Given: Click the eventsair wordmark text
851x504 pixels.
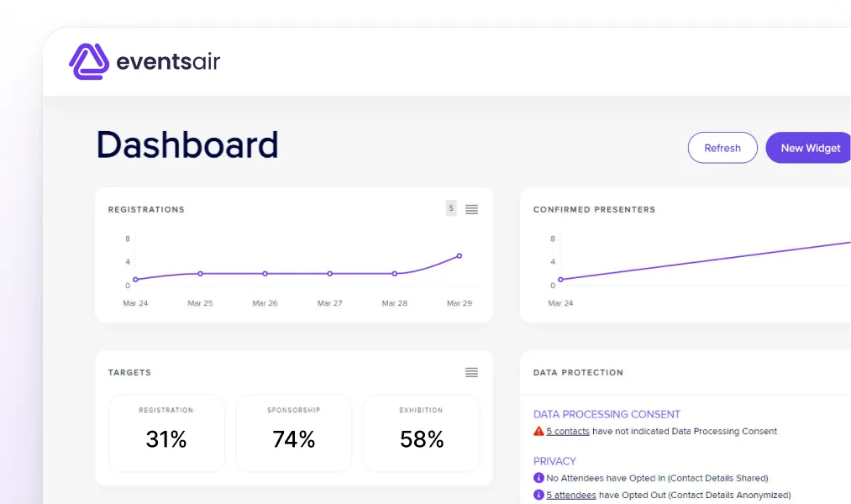Looking at the screenshot, I should point(168,61).
